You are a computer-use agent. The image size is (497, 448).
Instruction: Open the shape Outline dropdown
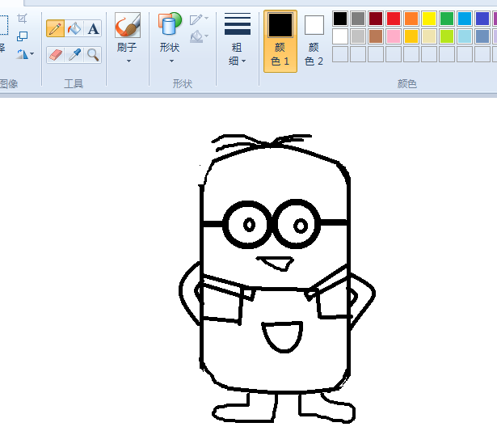pyautogui.click(x=199, y=19)
